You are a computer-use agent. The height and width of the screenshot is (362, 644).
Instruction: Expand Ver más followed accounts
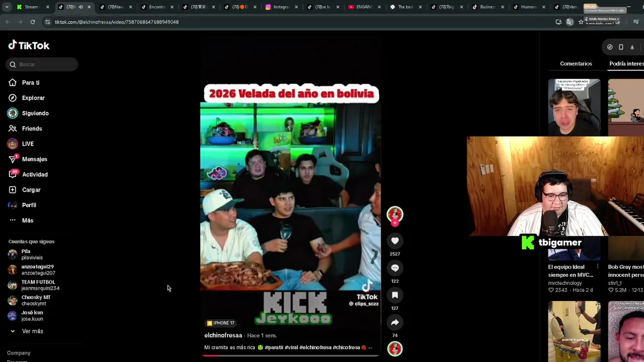(26, 331)
